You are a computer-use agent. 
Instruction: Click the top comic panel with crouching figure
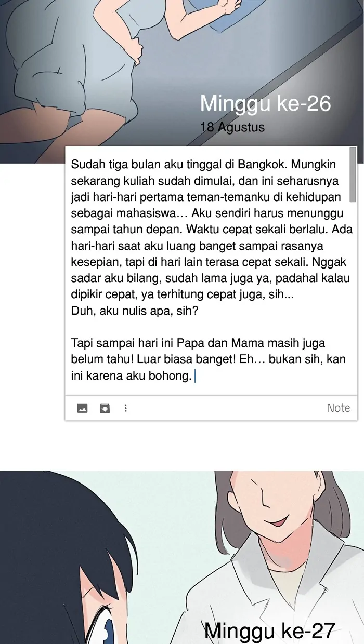(x=182, y=81)
